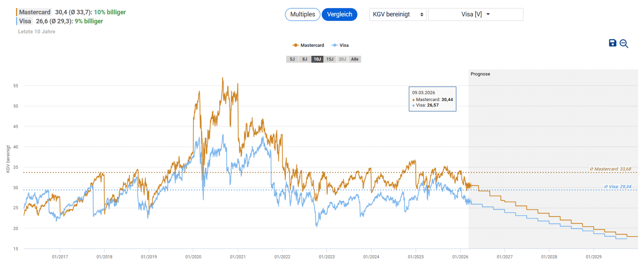Click the Visa current value marker dot
This screenshot has height=265, width=644.
(x=468, y=201)
